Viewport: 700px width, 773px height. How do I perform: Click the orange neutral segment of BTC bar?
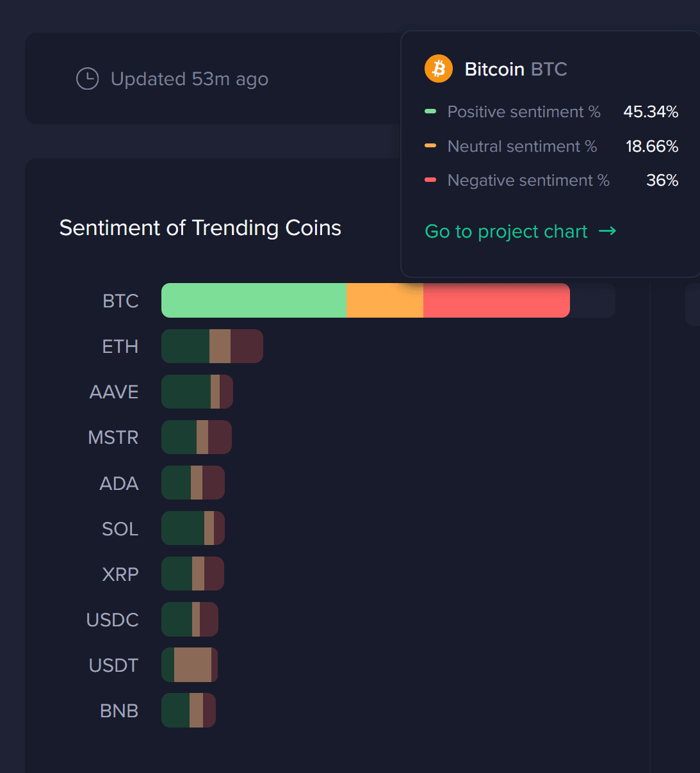[384, 300]
